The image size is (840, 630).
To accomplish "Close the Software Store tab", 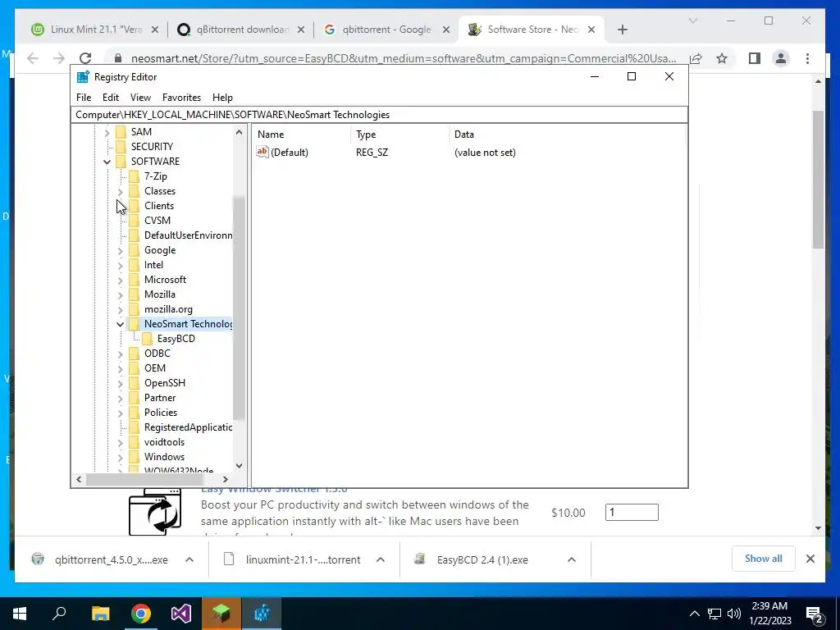I will pyautogui.click(x=591, y=30).
